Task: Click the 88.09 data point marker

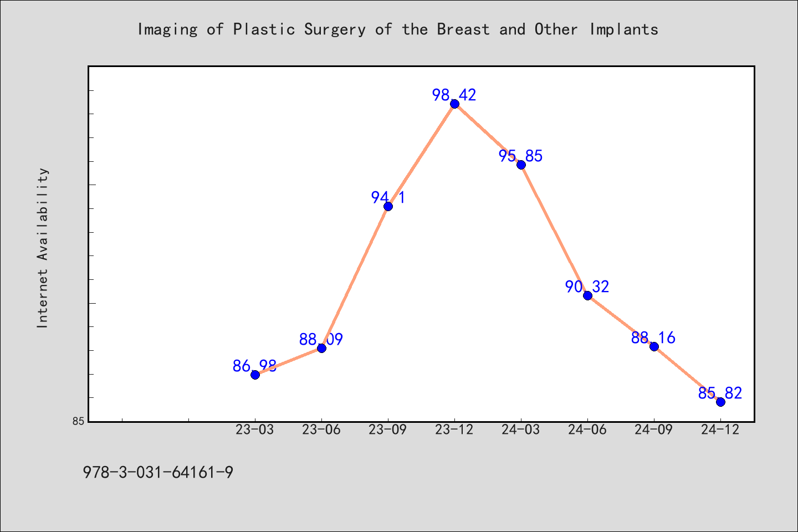Action: point(321,348)
